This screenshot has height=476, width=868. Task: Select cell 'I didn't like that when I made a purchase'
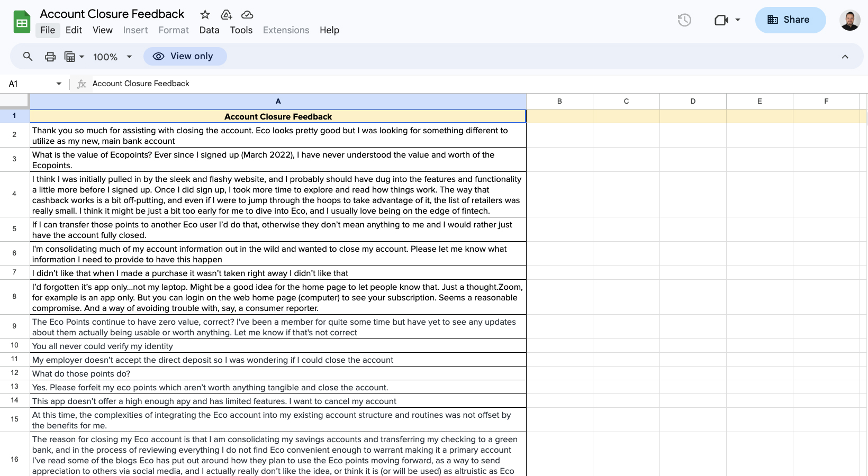point(278,273)
